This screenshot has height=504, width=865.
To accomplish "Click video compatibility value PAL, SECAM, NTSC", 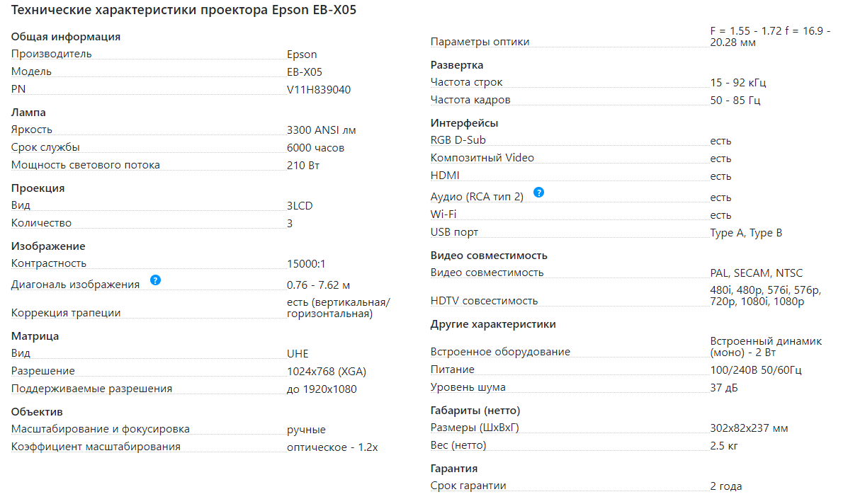I will coord(756,273).
